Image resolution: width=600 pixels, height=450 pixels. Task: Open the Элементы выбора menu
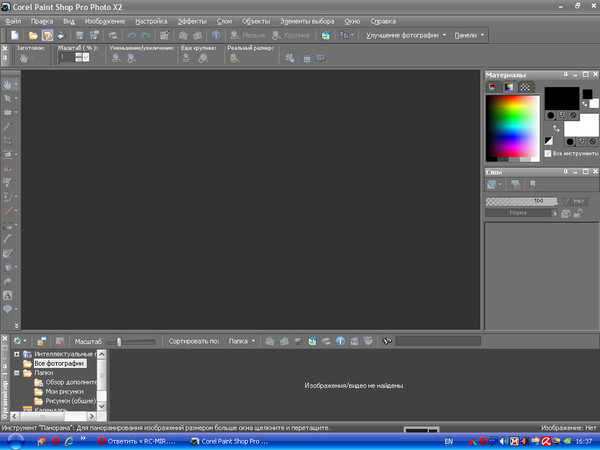[x=307, y=21]
